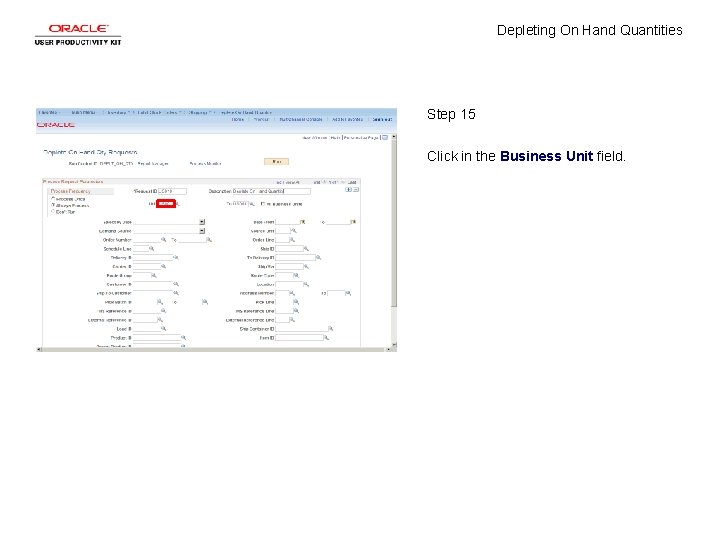Select Don't Run radio button
720x540 pixels.
pyautogui.click(x=53, y=212)
